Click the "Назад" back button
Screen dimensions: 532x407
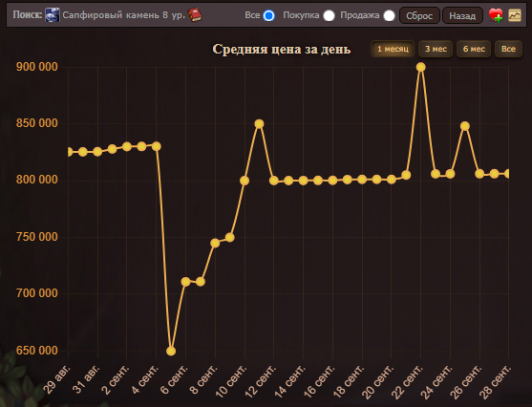[x=462, y=15]
